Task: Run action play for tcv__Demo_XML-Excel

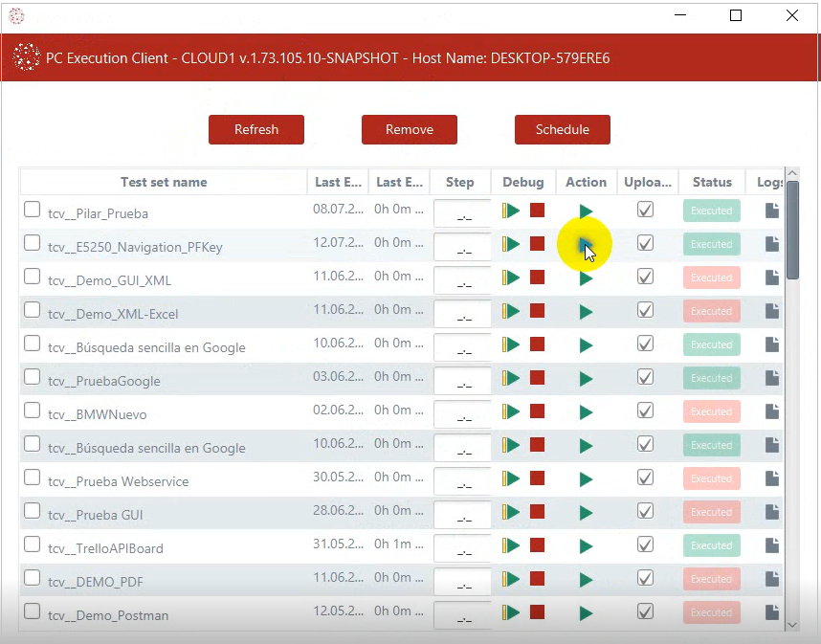Action: 586,312
